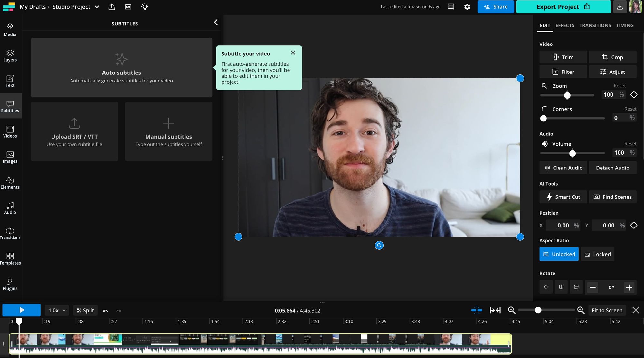Expand Studio Project name dropdown
This screenshot has width=644, height=358.
97,7
